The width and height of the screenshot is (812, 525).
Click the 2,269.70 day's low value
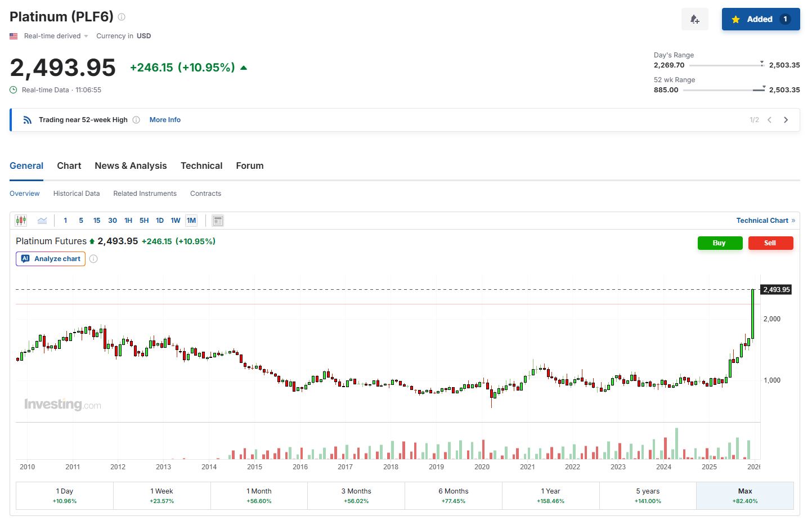669,65
